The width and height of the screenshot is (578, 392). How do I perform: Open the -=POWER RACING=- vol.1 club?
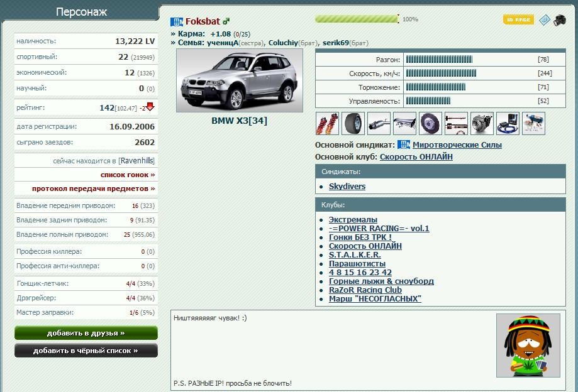[x=379, y=229]
